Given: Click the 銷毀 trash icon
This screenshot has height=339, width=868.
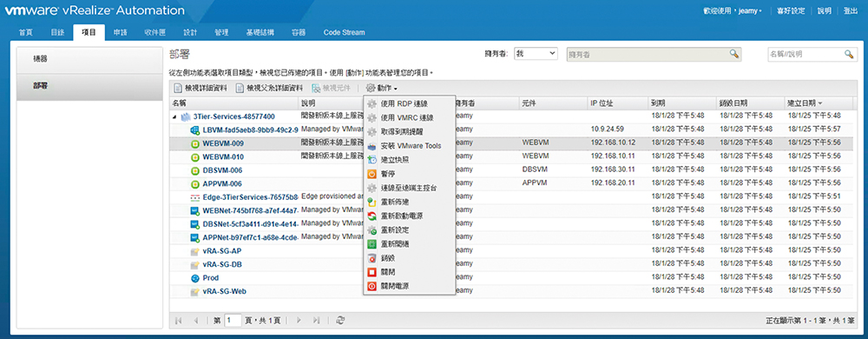Looking at the screenshot, I should [x=372, y=258].
